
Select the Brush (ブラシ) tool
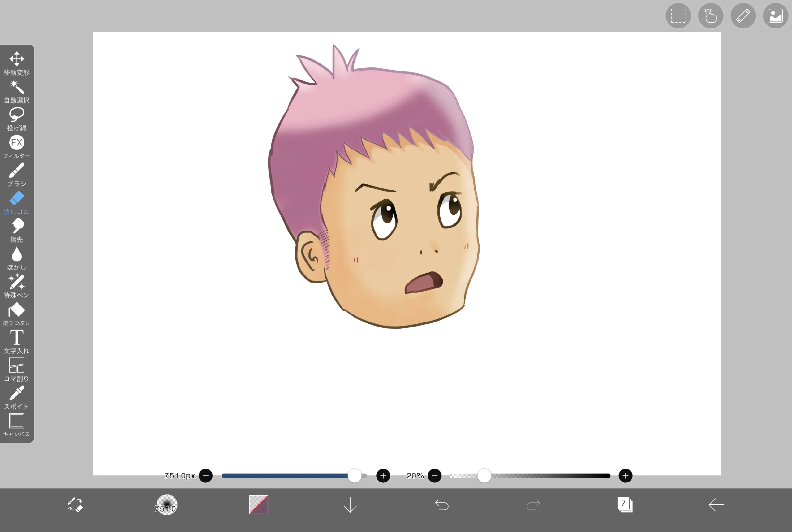16,174
